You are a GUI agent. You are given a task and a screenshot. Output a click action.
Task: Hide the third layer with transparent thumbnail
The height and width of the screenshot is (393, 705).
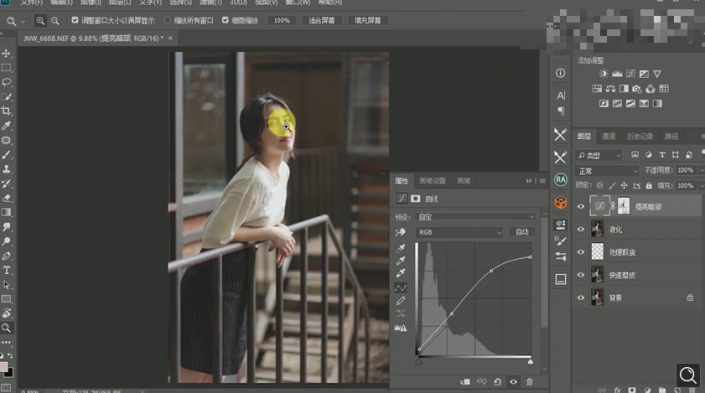point(581,252)
